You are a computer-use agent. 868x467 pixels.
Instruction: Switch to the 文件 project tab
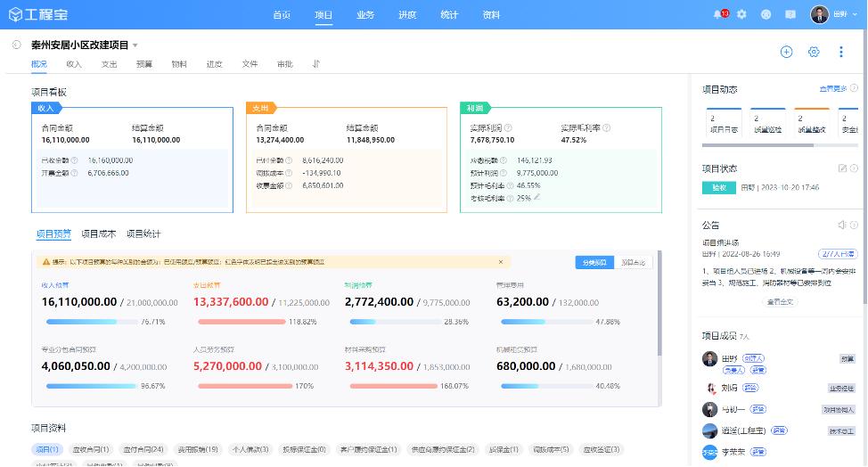click(x=250, y=64)
